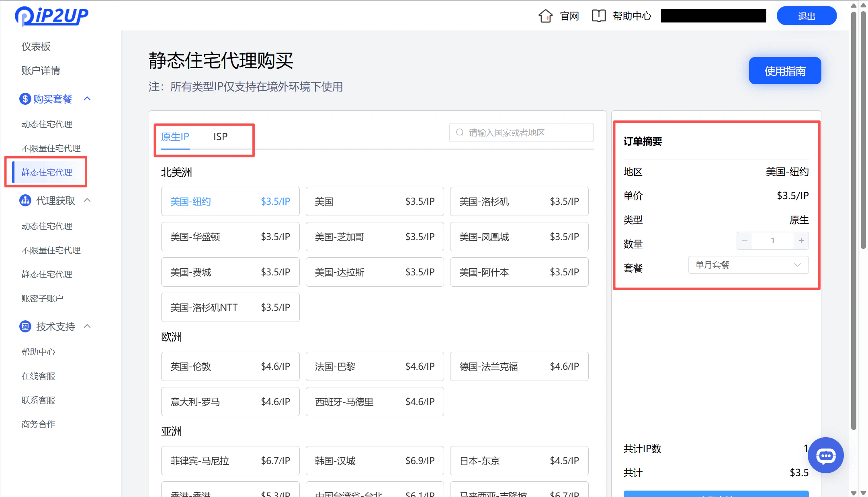Screen dimensions: 868x497
Task: Open the 使用指南 guide
Action: [784, 71]
